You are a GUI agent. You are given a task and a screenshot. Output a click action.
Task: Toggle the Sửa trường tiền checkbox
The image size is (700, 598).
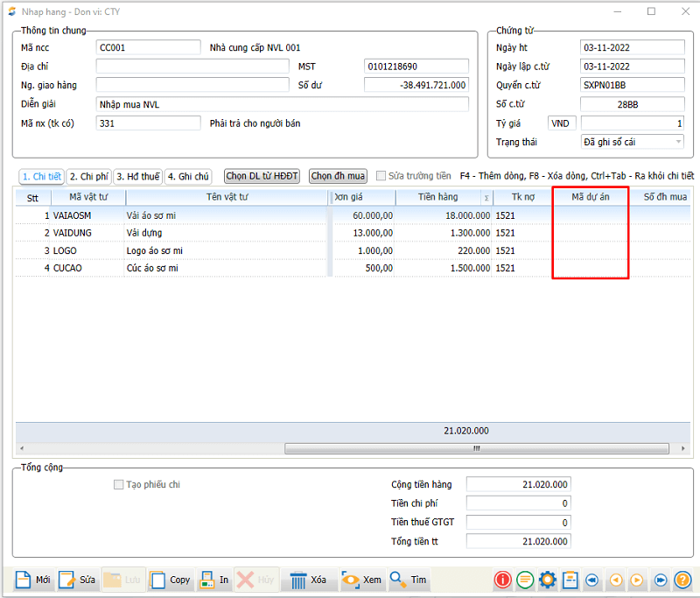[381, 176]
